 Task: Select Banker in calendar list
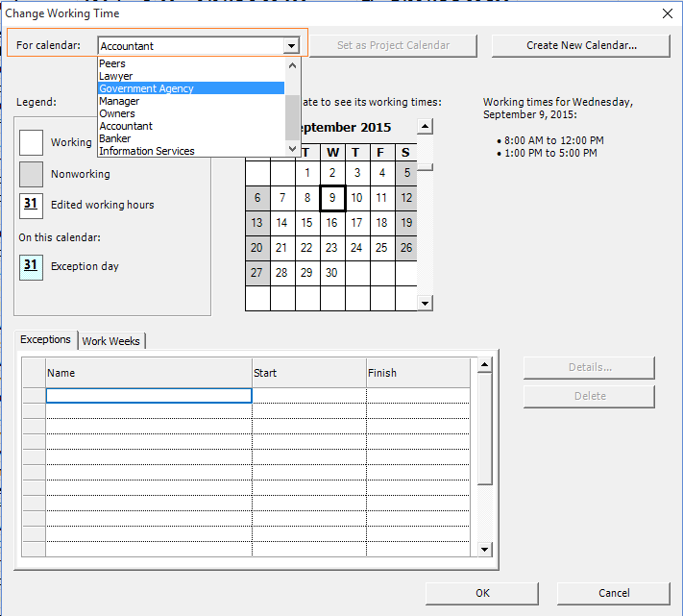click(x=191, y=138)
